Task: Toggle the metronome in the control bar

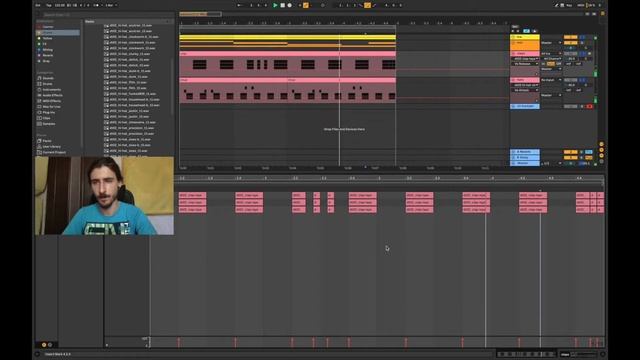Action: tap(97, 5)
